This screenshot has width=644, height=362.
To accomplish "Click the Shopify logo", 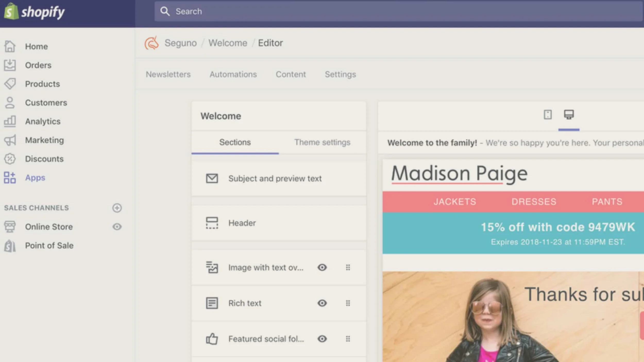I will [x=34, y=12].
